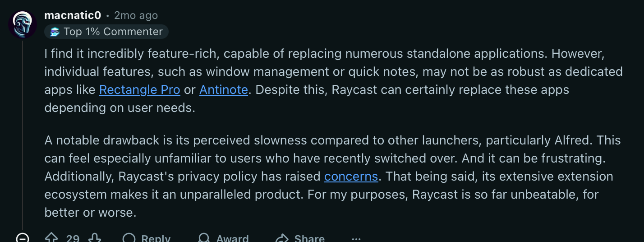Upvote the macnatic0 comment
The width and height of the screenshot is (644, 242).
coord(51,238)
